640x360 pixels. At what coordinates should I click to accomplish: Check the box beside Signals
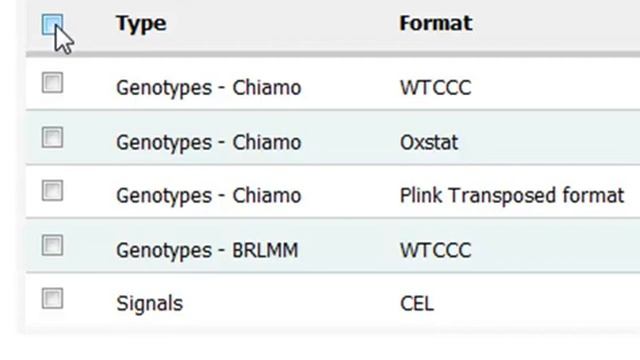tap(52, 298)
